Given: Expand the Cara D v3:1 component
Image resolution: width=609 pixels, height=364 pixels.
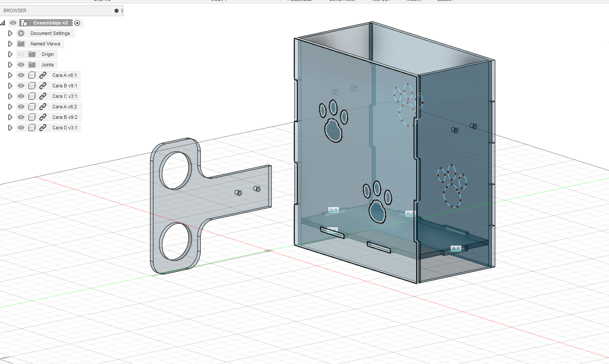Looking at the screenshot, I should (10, 128).
